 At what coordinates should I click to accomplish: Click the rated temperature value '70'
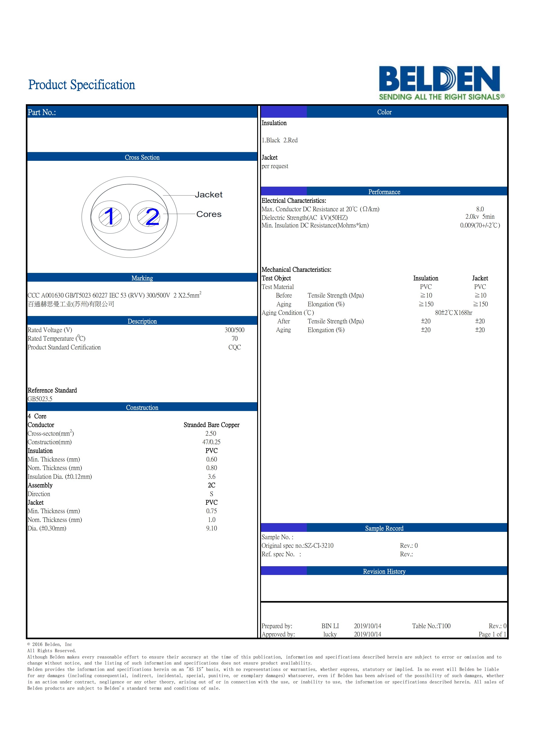click(234, 338)
